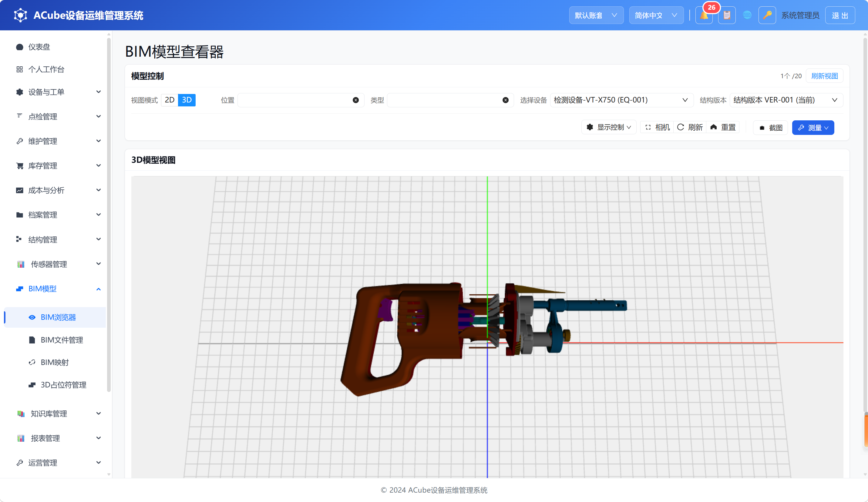Clear the 类型 field with its X icon

click(506, 100)
